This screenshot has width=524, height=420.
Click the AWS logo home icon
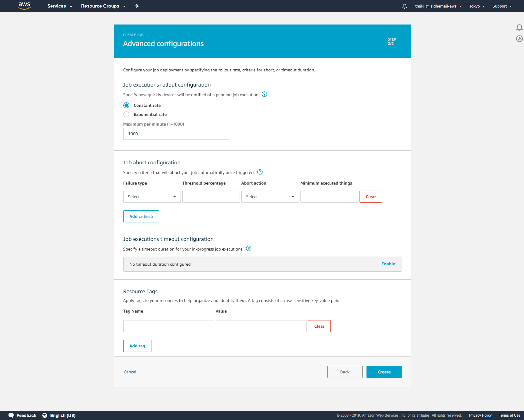click(25, 6)
